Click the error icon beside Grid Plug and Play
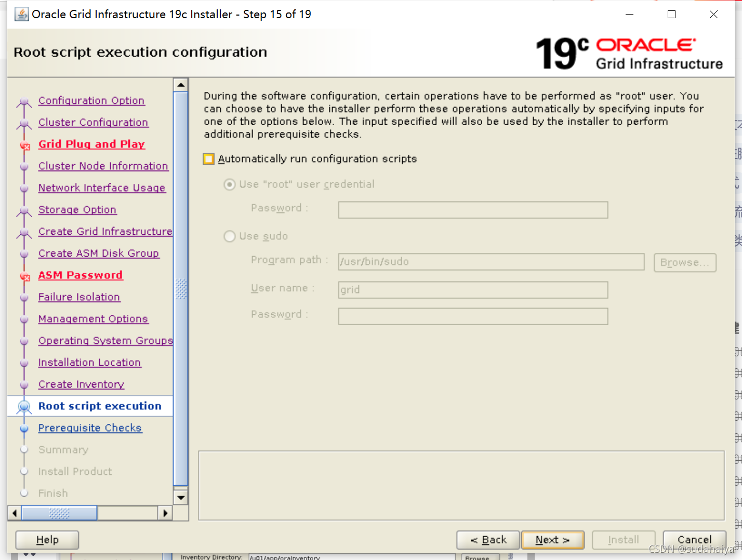The height and width of the screenshot is (560, 742). pyautogui.click(x=24, y=145)
